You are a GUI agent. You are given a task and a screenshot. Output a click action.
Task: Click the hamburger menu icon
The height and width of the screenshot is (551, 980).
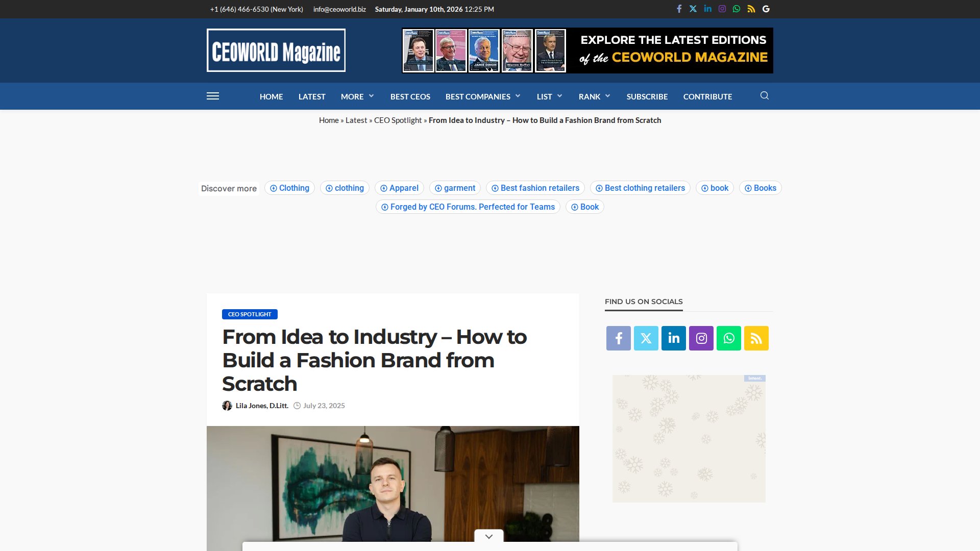(213, 96)
